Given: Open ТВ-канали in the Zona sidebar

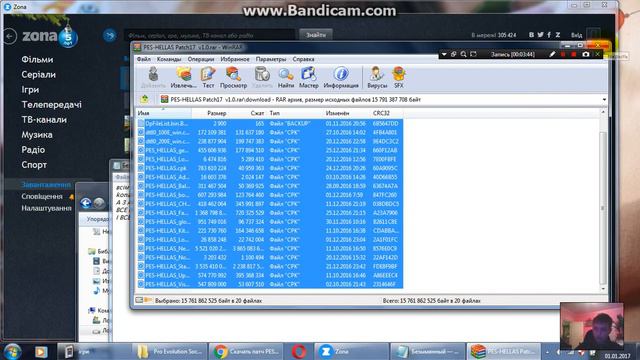Looking at the screenshot, I should pyautogui.click(x=44, y=120).
